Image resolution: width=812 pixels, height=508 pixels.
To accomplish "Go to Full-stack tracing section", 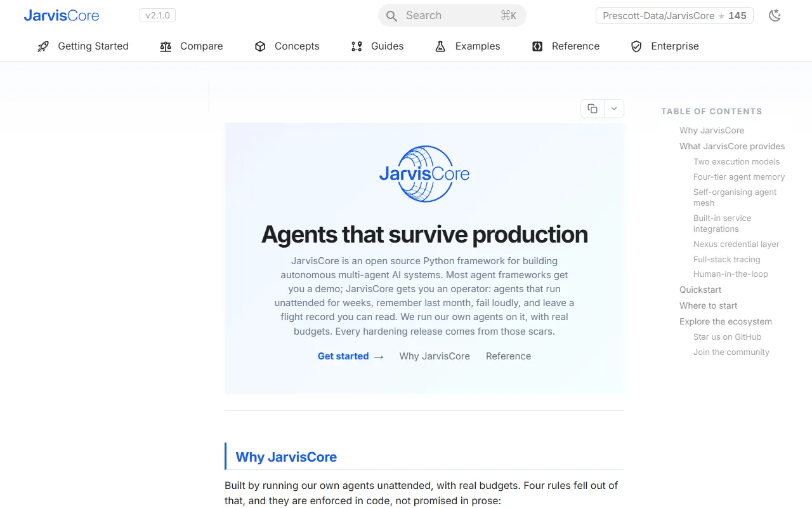I will (x=727, y=260).
